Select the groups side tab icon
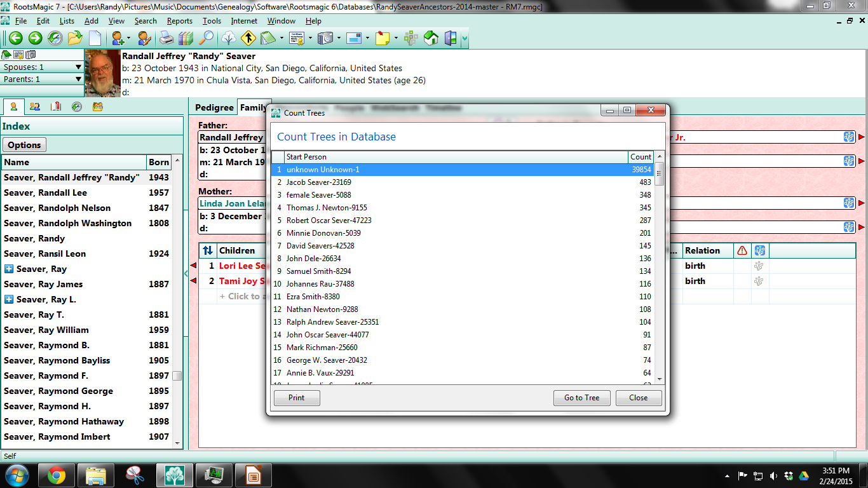Screen dimensions: 868x488 [x=98, y=107]
